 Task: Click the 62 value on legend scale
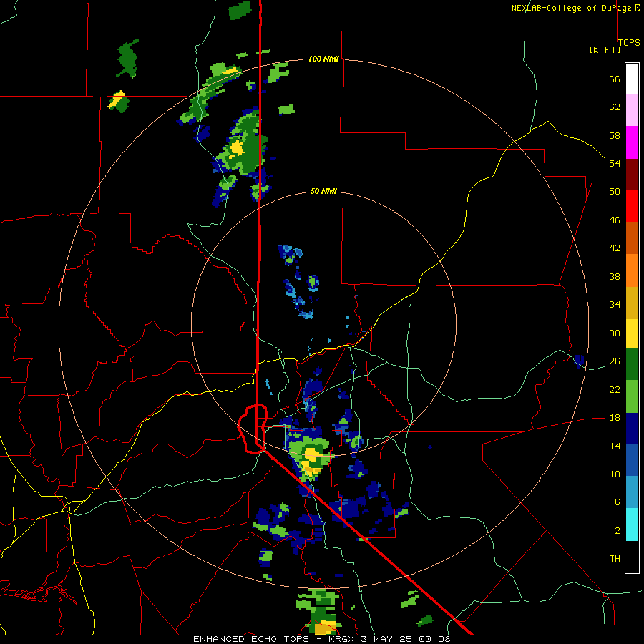click(x=615, y=107)
